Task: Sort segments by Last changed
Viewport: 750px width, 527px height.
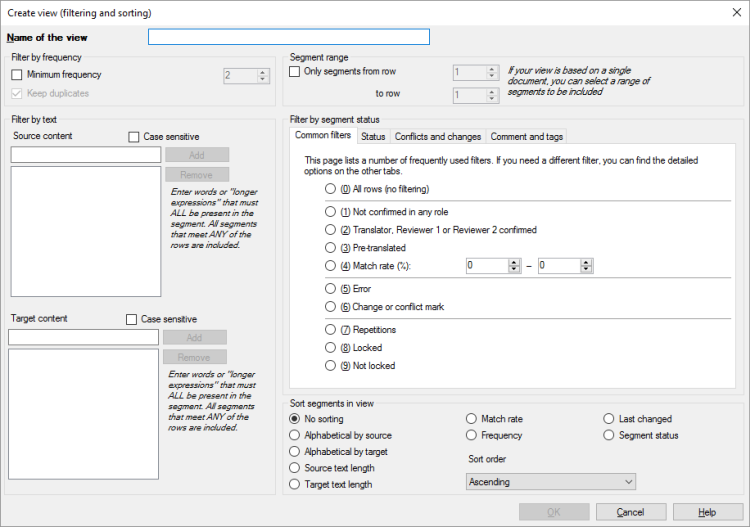Action: 608,419
